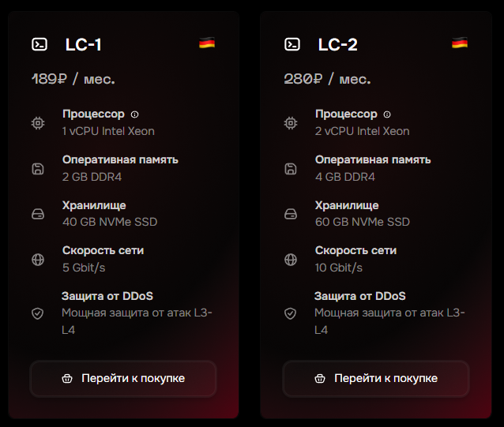Screen dimensions: 504x427
Task: Click the terminal icon beside LC-2
Action: [292, 44]
